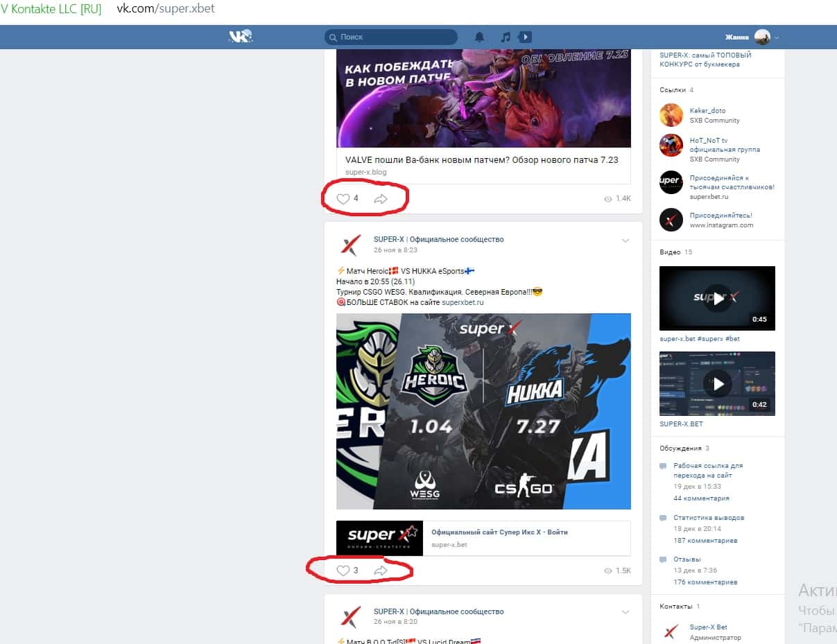Image resolution: width=837 pixels, height=644 pixels.
Task: Open the Жанна profile menu arrow
Action: (777, 37)
